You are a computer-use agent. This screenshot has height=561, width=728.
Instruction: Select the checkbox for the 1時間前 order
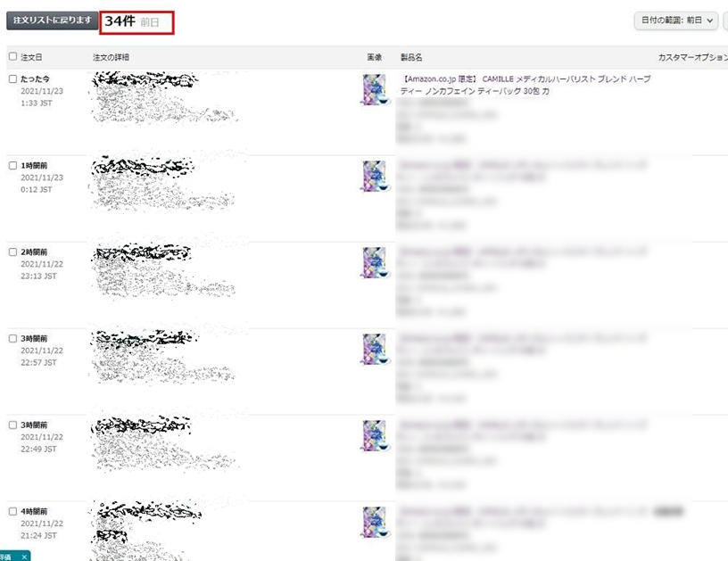tap(13, 165)
